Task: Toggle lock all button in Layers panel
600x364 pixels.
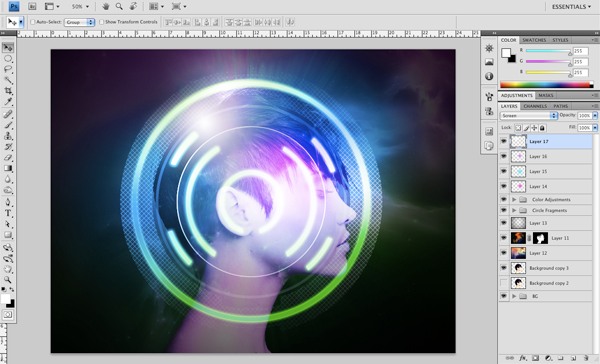Action: tap(542, 128)
